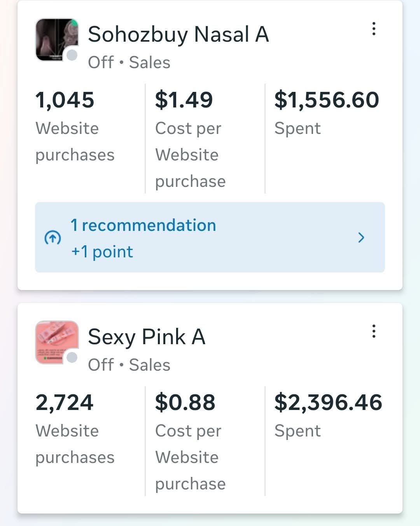
Task: Click the +1 point text
Action: [x=102, y=252]
